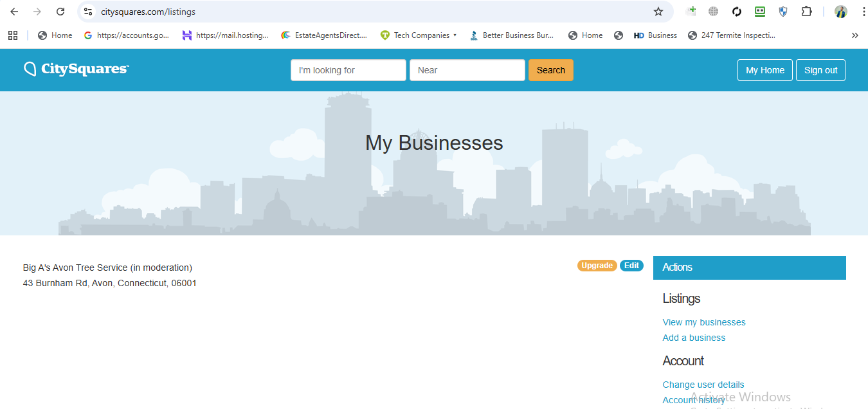
Task: Open the accounts.go... Google bookmark
Action: coord(127,35)
